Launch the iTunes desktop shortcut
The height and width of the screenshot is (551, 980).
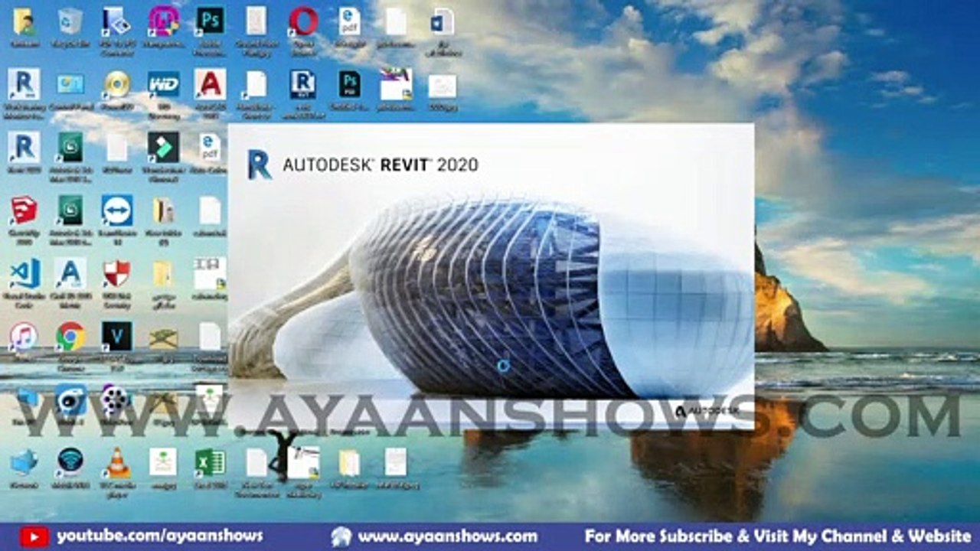(x=24, y=336)
